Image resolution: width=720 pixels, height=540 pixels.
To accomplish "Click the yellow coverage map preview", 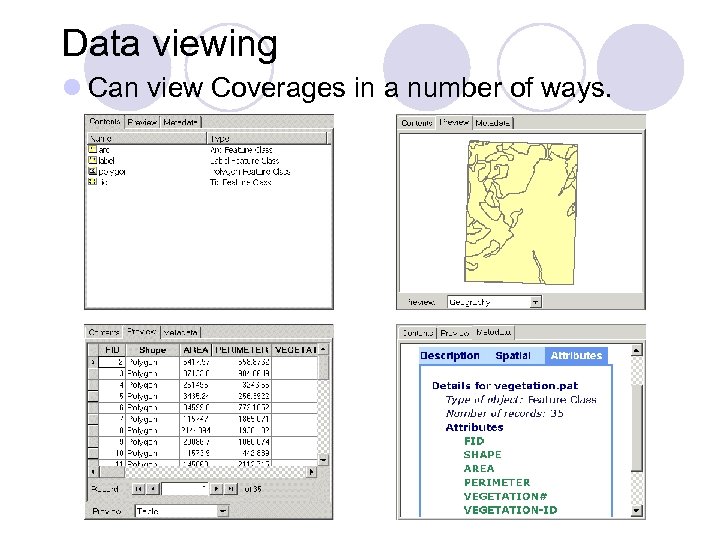I will point(520,213).
